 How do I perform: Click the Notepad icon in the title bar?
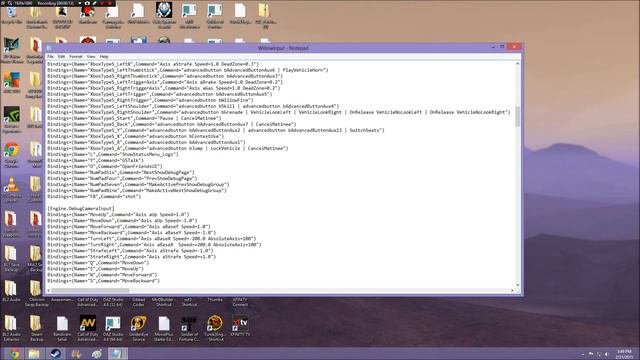[x=49, y=48]
